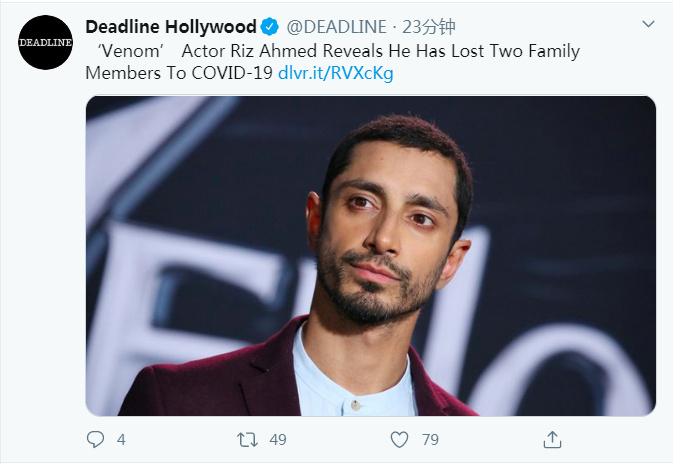This screenshot has height=464, width=673.
Task: Retweet this Deadline post
Action: pos(247,440)
